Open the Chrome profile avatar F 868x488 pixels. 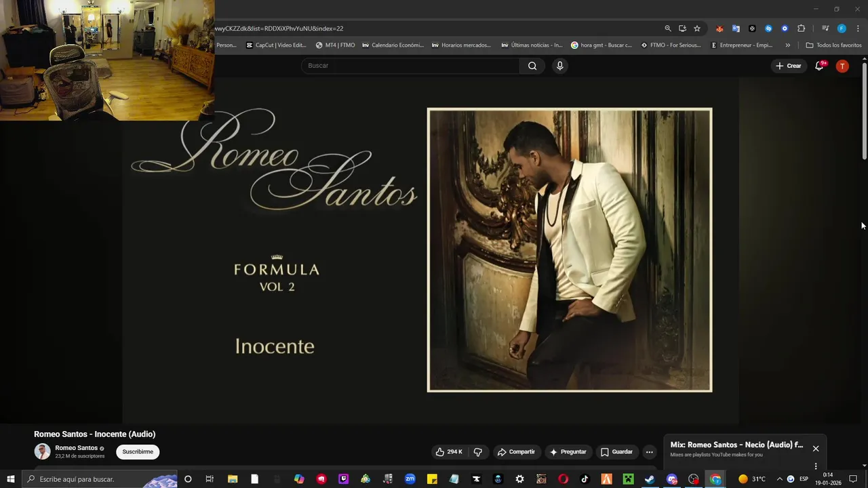842,28
